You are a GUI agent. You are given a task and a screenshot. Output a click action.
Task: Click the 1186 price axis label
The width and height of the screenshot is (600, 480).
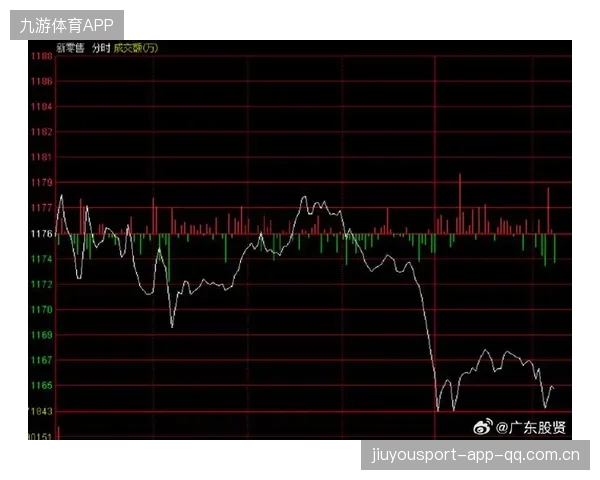pyautogui.click(x=41, y=81)
